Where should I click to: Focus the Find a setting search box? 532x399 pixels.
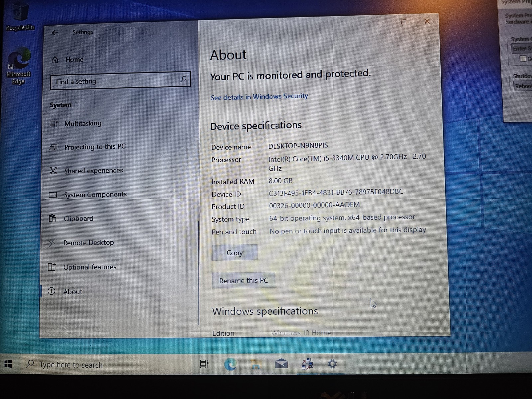click(x=120, y=81)
